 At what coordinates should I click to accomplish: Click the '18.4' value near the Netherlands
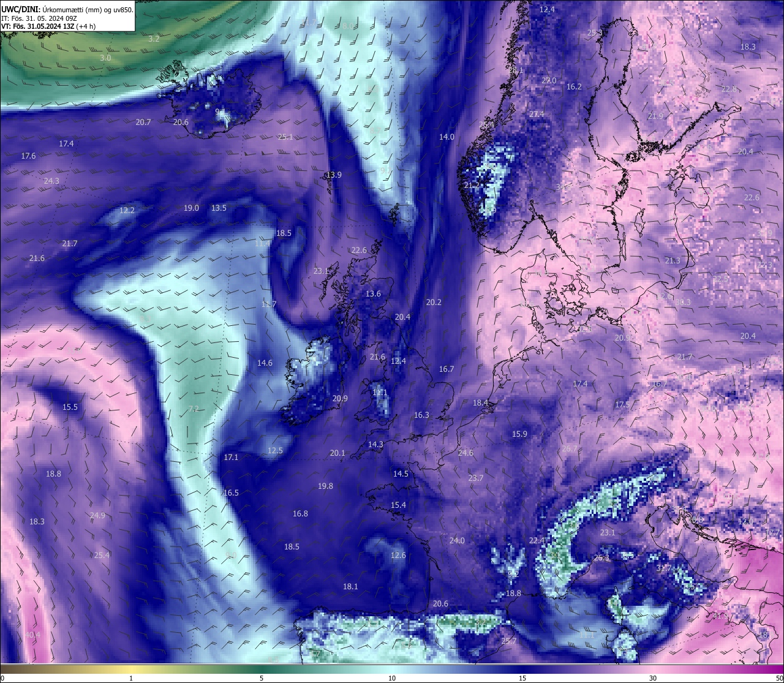pyautogui.click(x=480, y=403)
